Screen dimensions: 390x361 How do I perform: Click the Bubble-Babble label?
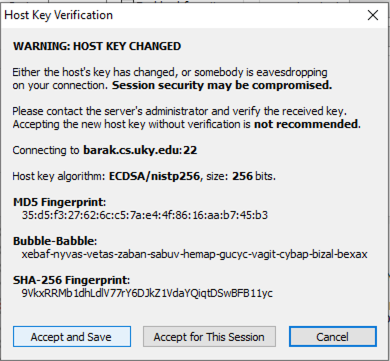coord(55,241)
